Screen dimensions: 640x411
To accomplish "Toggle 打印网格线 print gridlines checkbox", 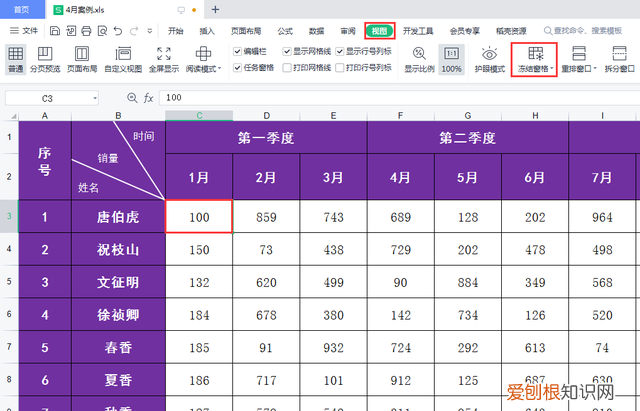I will (287, 67).
